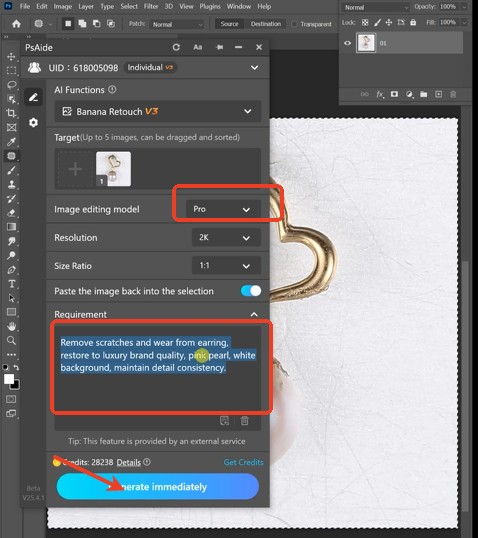The width and height of the screenshot is (478, 538).
Task: Select the Move tool
Action: [x=11, y=57]
